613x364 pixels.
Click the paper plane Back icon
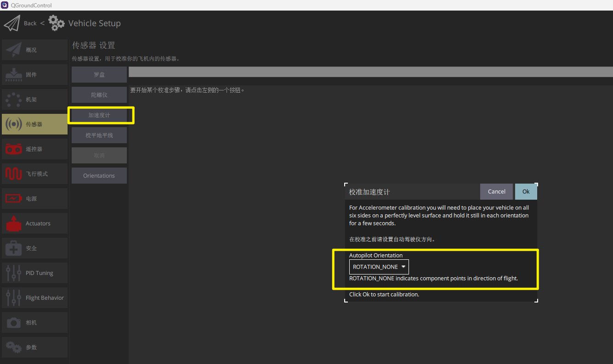12,23
